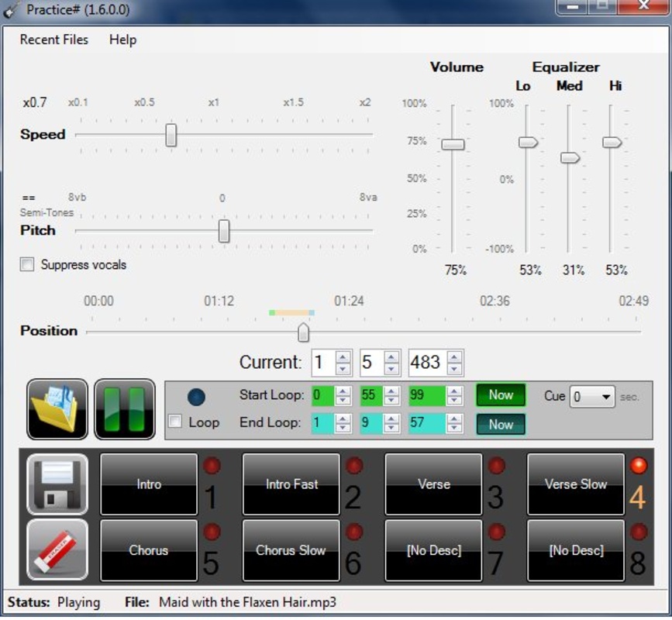
Task: Click the 31% Med equalizer value
Action: pyautogui.click(x=574, y=270)
